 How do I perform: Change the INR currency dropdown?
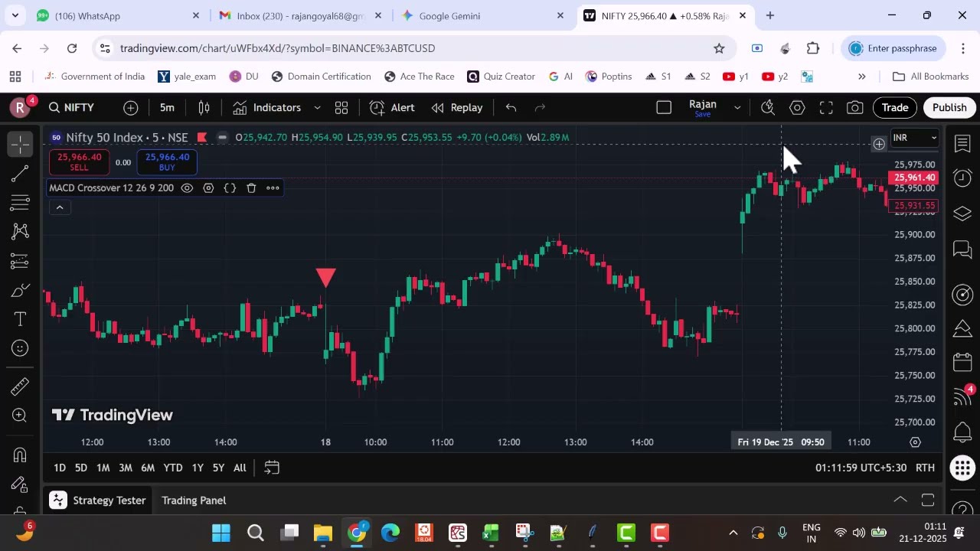pos(915,138)
